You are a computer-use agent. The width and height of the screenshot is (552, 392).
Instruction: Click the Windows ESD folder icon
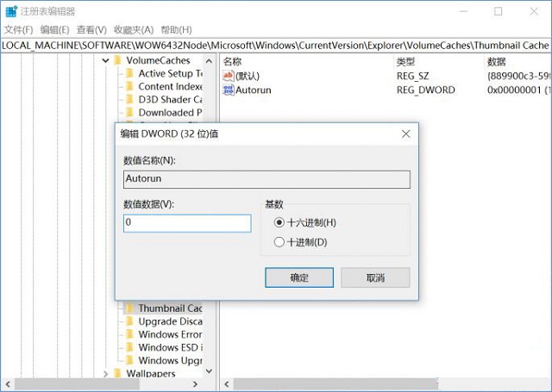click(x=130, y=347)
